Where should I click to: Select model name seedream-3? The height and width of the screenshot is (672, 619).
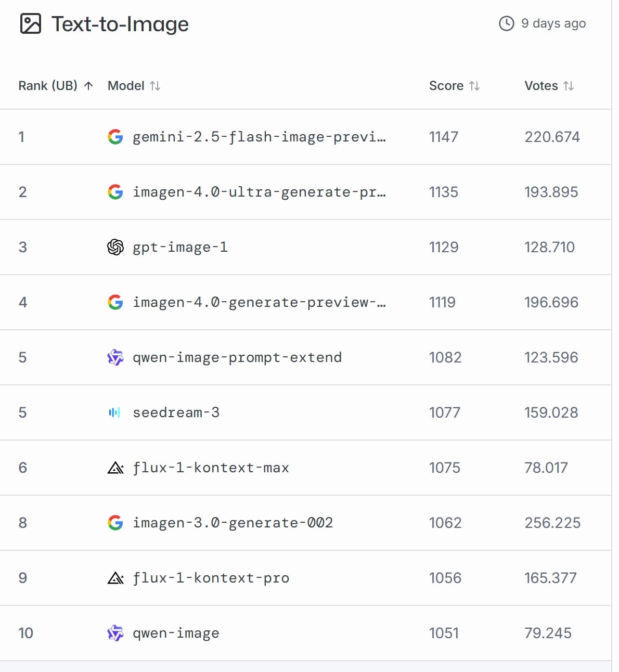[x=176, y=412]
